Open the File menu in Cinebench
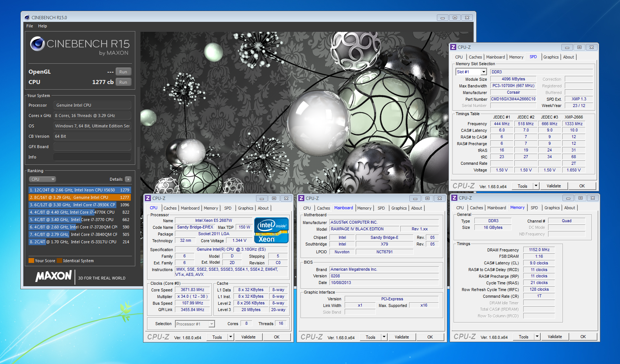The height and width of the screenshot is (364, 620). [30, 26]
